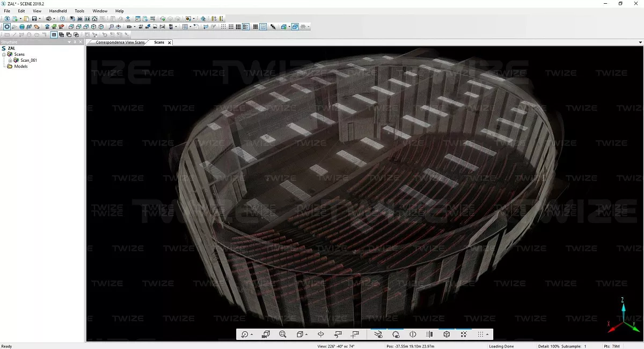Screen dimensions: 644x349
Task: Toggle the cloud display option in bottom toolbar
Action: click(396, 335)
